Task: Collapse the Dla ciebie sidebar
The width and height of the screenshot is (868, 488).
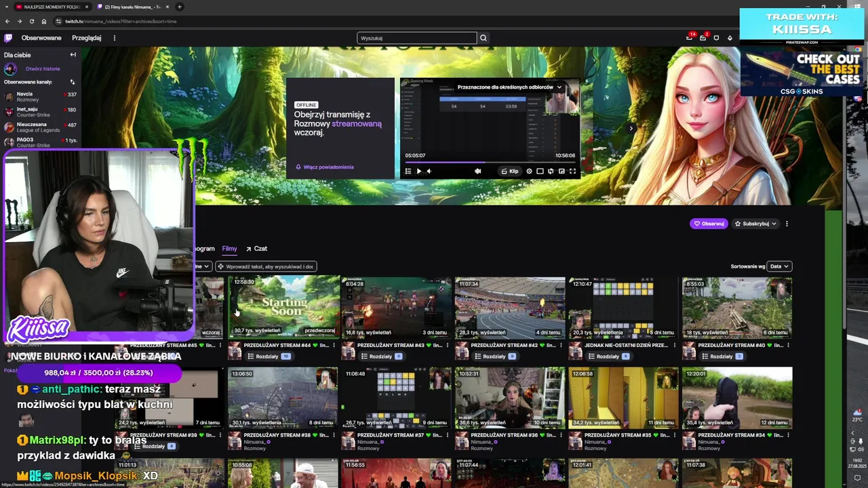Action: pos(73,55)
